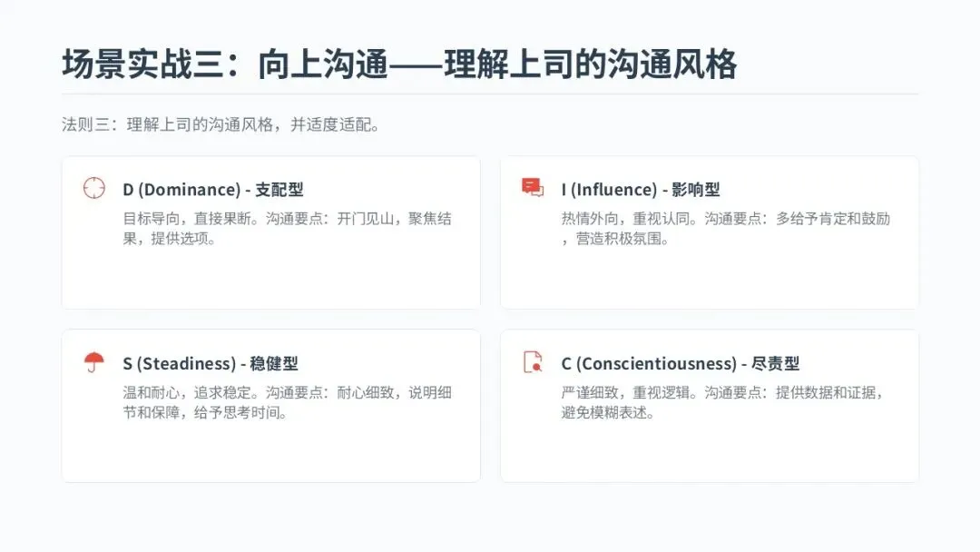The height and width of the screenshot is (552, 980).
Task: Select the "D (Dominance)" heading text
Action: pyautogui.click(x=181, y=190)
